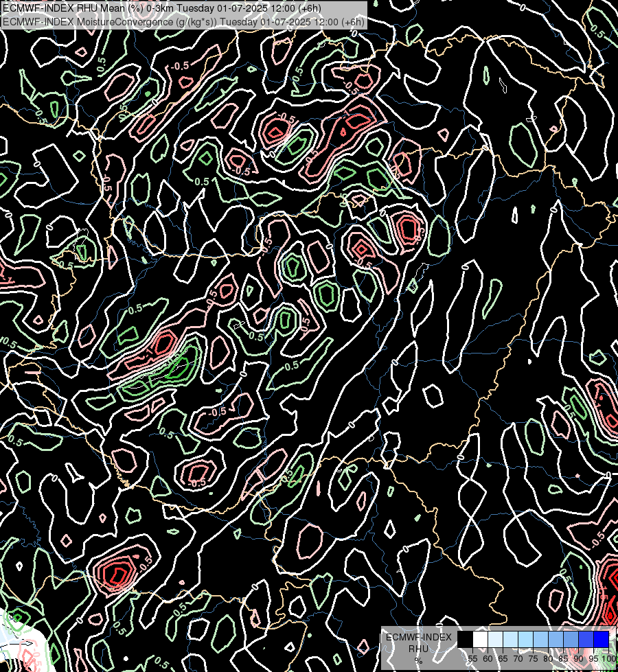
Task: Click the MoistureConvergence title line
Action: 183,21
